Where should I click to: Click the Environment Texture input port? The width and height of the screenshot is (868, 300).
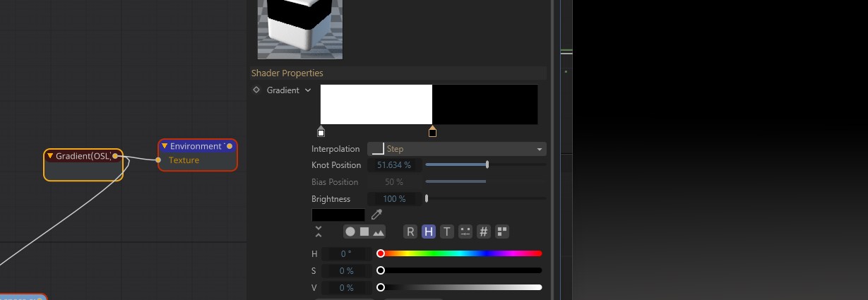point(158,160)
